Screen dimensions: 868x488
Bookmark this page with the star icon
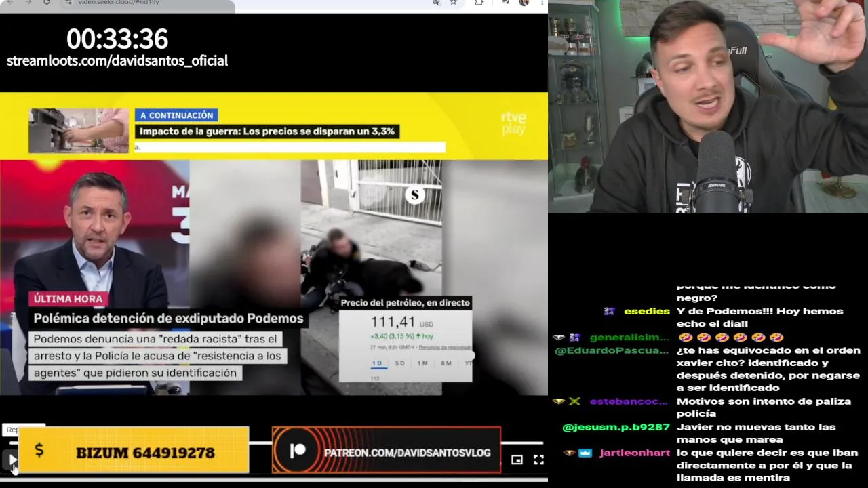(x=453, y=3)
